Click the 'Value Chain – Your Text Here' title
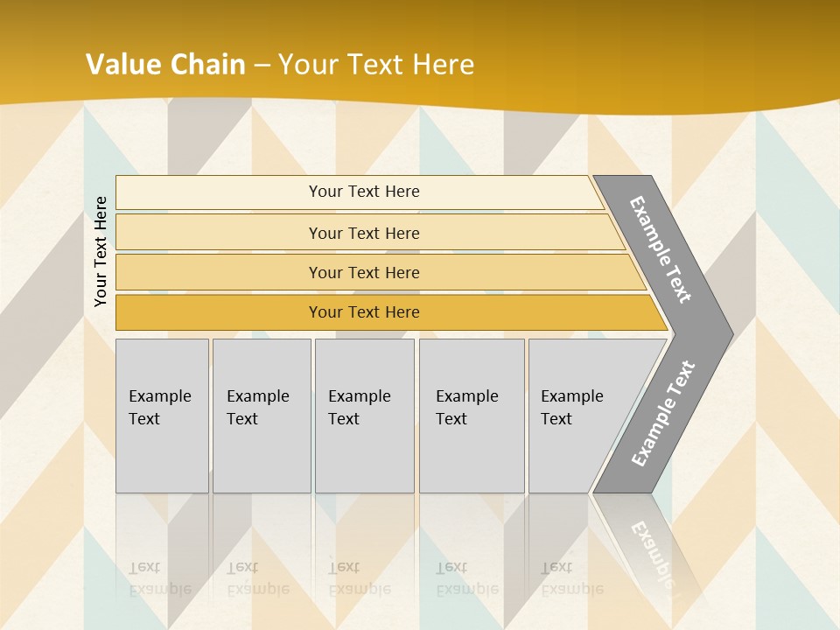The width and height of the screenshot is (840, 630). [x=280, y=65]
